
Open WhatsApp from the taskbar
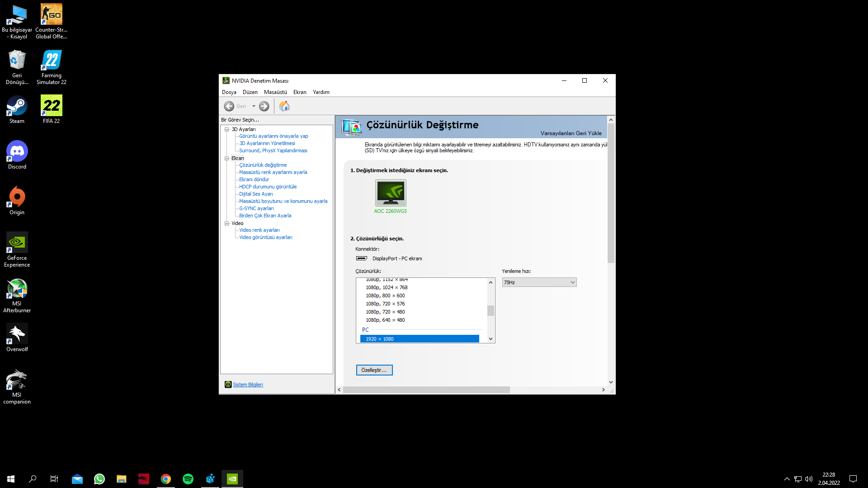[99, 479]
